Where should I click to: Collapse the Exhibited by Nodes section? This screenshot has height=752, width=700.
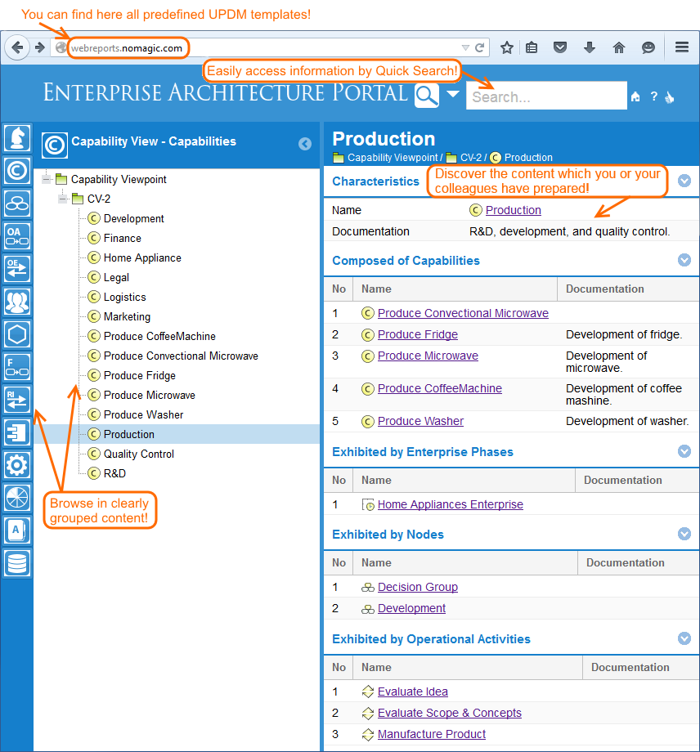[x=684, y=534]
